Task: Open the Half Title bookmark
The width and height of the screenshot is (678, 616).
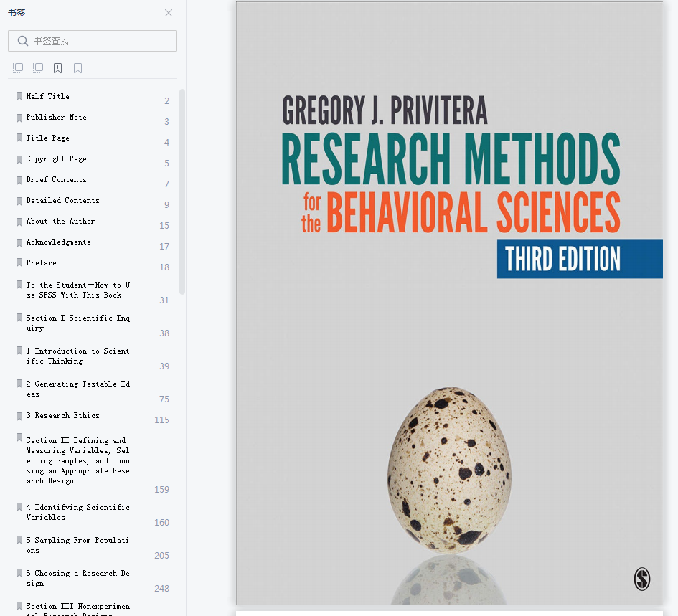Action: tap(47, 96)
